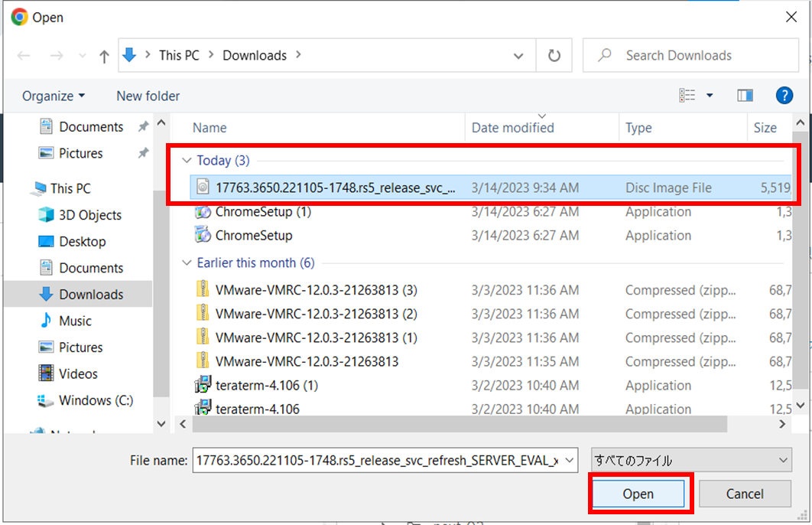
Task: Click the Refresh icon beside the address bar
Action: point(554,56)
